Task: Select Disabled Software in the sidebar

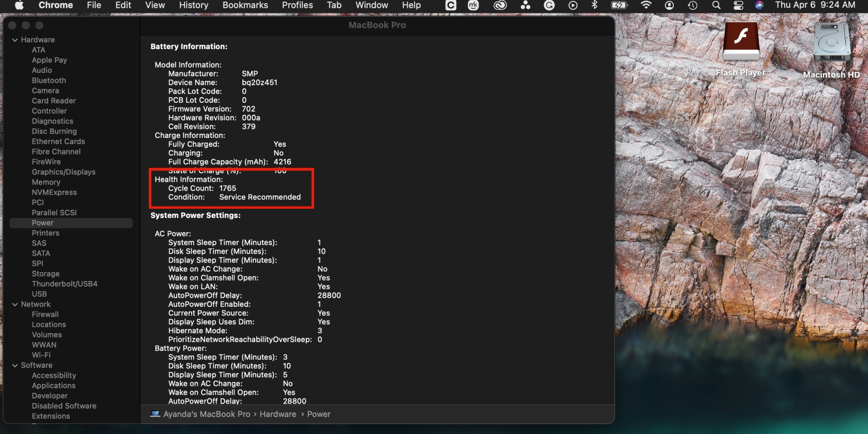Action: (64, 406)
